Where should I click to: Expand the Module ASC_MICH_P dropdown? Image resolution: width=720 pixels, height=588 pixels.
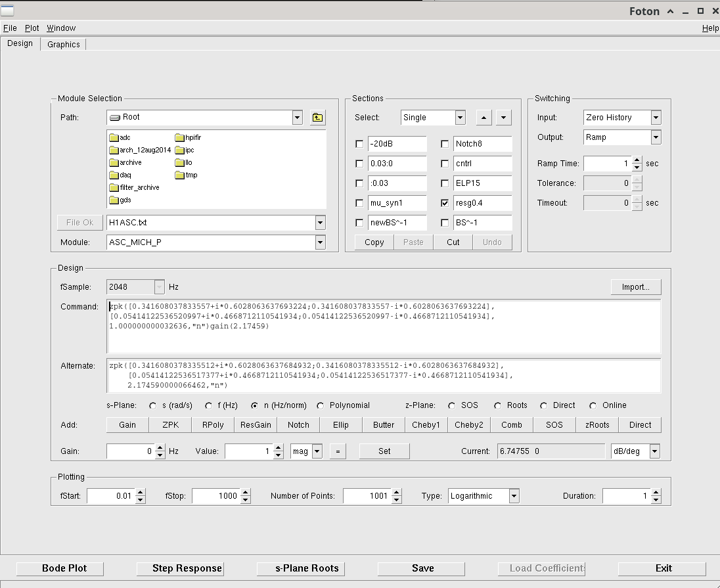[320, 242]
